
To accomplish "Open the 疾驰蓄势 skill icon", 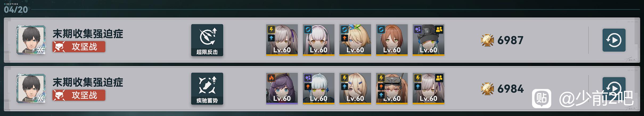I will point(207,89).
